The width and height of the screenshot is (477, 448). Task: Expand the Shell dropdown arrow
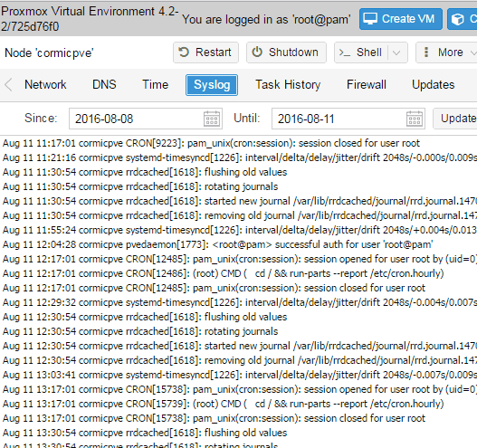(x=396, y=52)
